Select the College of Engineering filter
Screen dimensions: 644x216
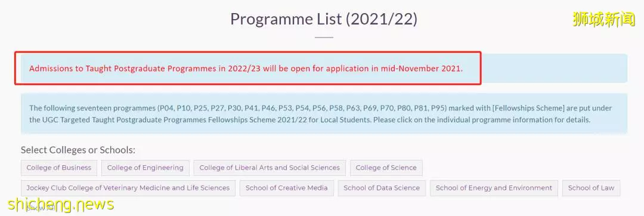[145, 168]
